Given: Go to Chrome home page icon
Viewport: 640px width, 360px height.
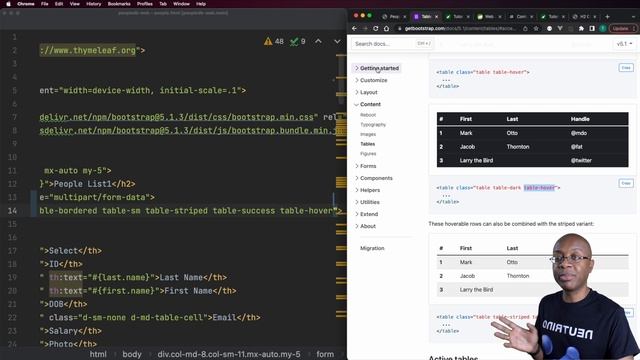Looking at the screenshot, I should [x=386, y=29].
